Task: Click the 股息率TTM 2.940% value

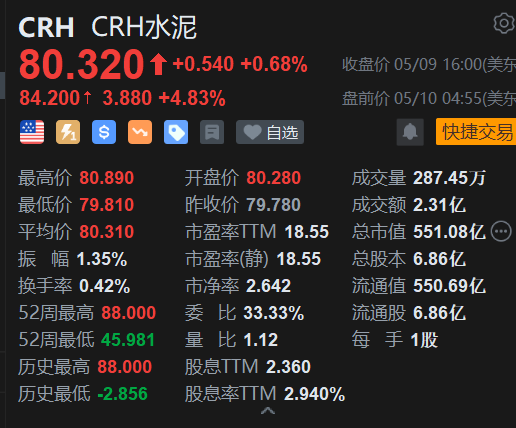Action: click(x=314, y=394)
